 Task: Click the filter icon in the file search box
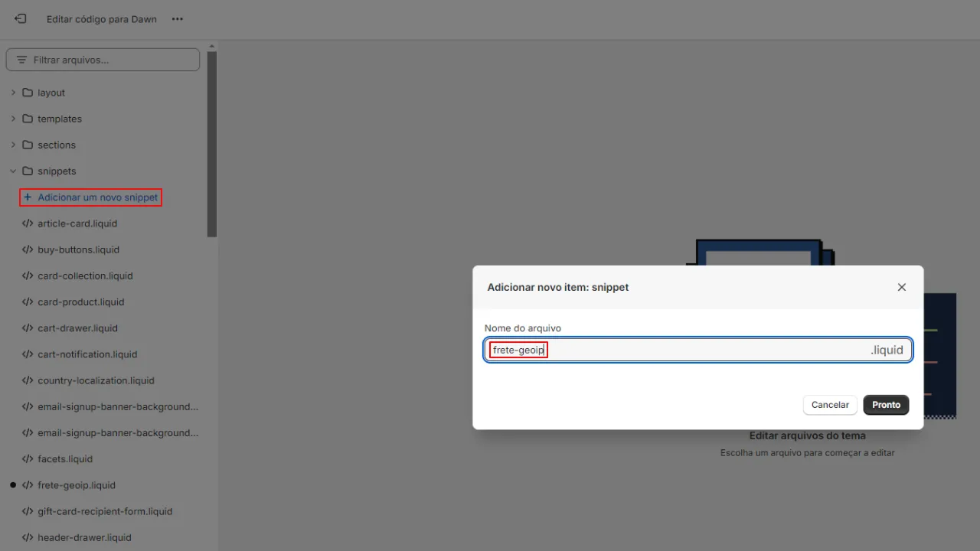tap(21, 60)
